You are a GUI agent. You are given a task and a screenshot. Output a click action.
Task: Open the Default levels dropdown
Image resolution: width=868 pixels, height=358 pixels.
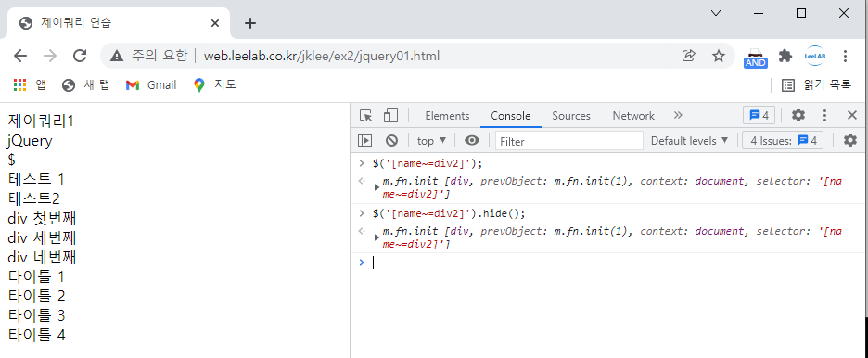pos(690,141)
